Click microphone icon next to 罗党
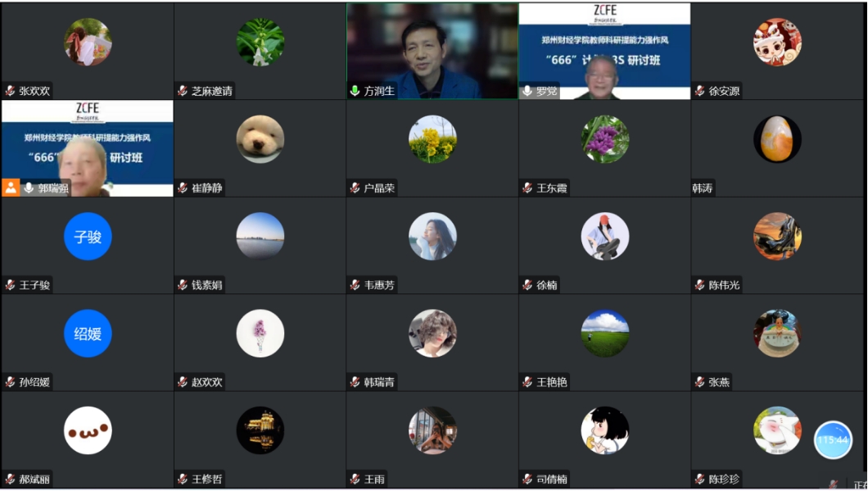This screenshot has width=868, height=491. (527, 91)
